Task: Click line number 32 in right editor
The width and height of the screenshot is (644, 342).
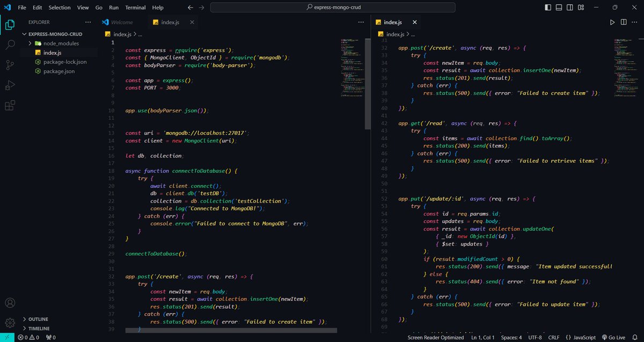Action: coord(383,48)
